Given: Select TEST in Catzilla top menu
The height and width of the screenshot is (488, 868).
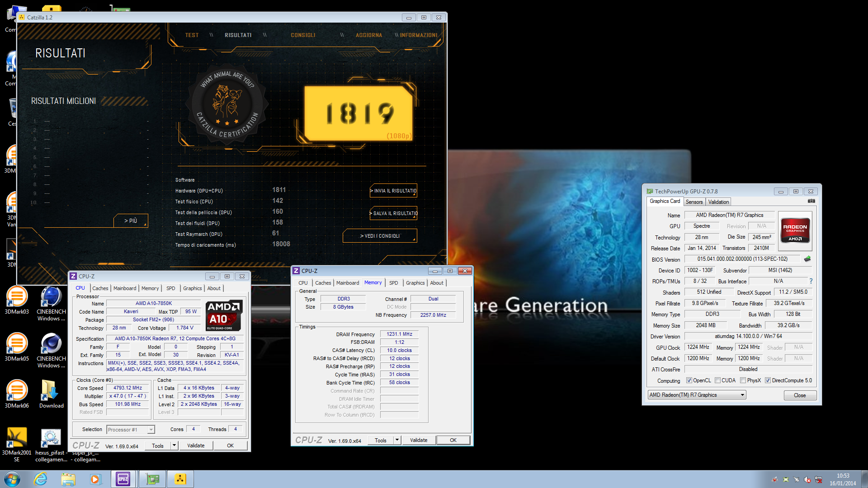Looking at the screenshot, I should (192, 35).
